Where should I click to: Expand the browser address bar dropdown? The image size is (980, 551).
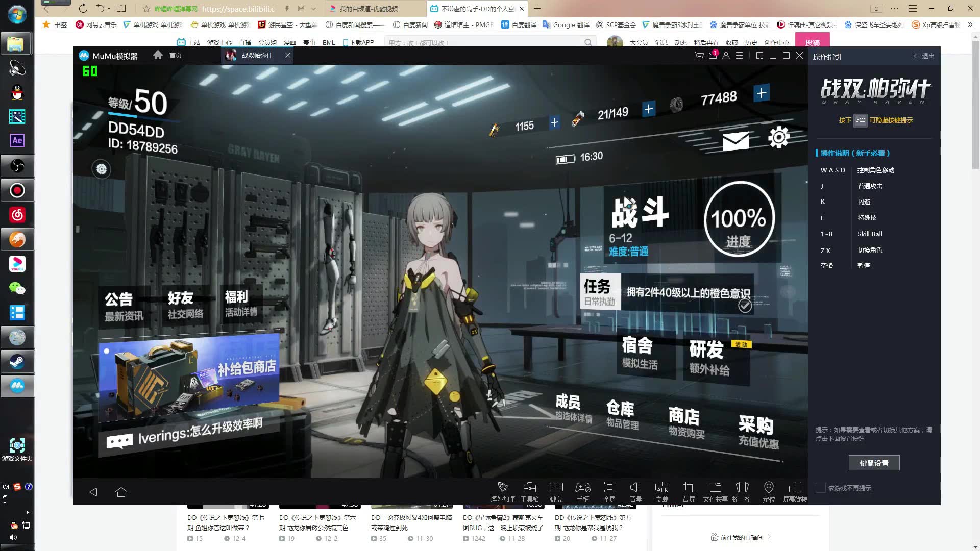[x=313, y=9]
